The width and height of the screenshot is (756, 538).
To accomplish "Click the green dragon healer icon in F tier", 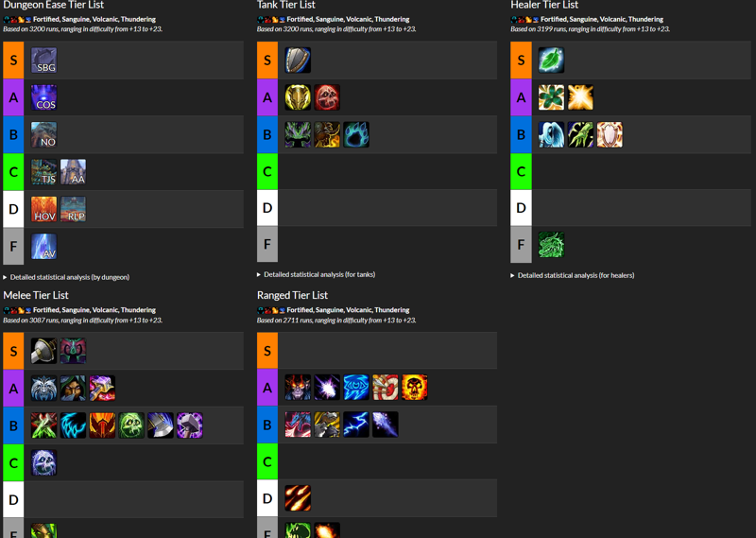I will 551,245.
